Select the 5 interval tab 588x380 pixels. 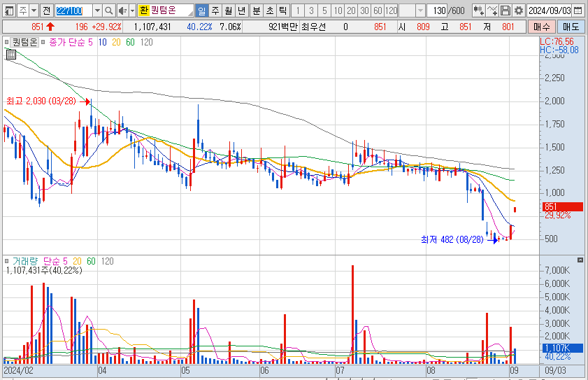pos(324,10)
